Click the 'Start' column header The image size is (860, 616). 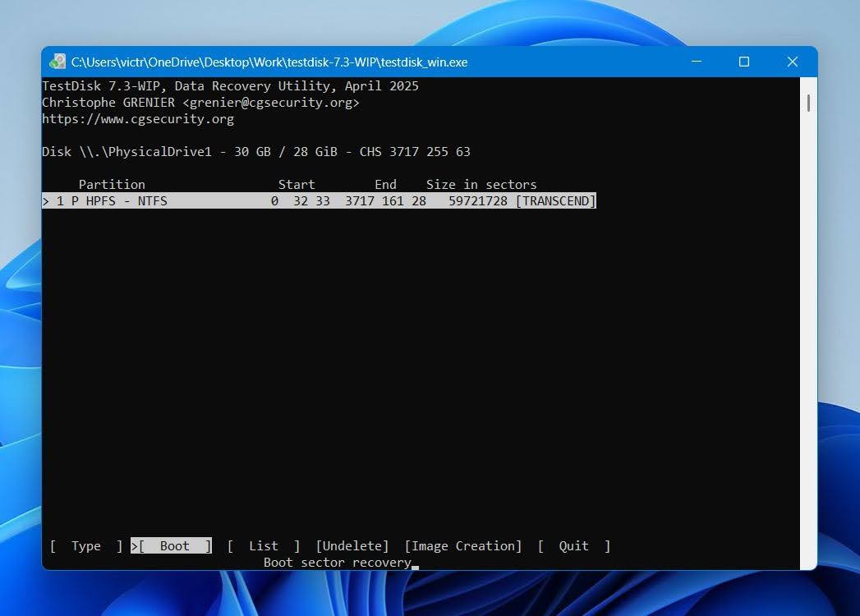[x=297, y=184]
